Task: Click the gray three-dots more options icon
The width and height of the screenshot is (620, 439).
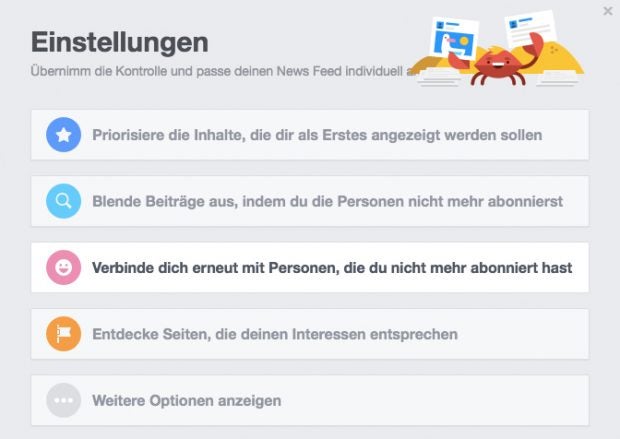Action: [x=64, y=401]
